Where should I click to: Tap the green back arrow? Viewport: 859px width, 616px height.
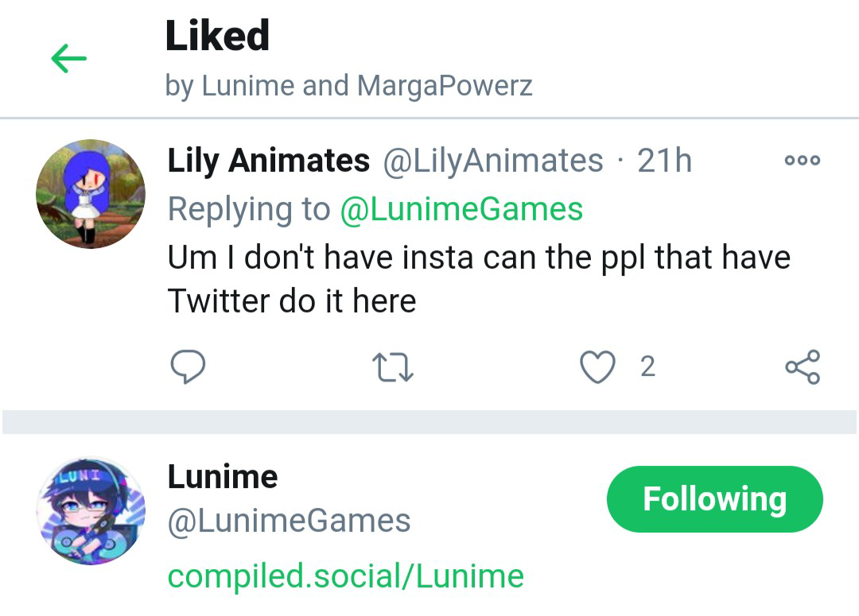[68, 58]
